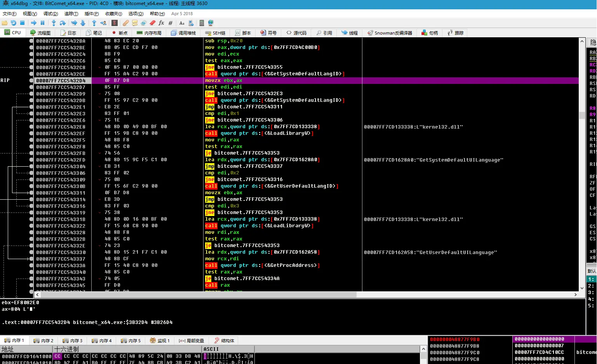Open the Calculator icon
The height and width of the screenshot is (364, 597).
click(x=202, y=23)
